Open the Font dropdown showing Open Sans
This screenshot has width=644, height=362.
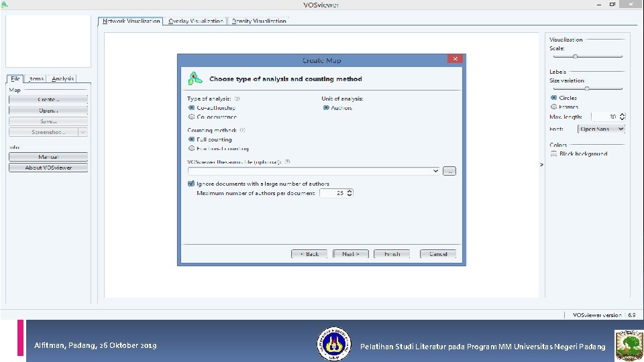pyautogui.click(x=601, y=129)
